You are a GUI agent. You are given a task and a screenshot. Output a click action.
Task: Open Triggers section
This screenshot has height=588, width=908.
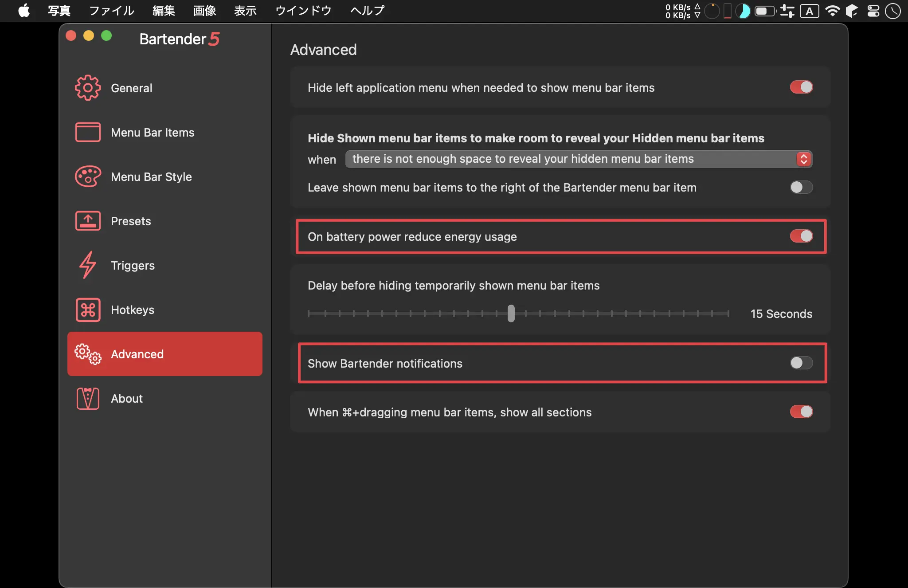165,265
